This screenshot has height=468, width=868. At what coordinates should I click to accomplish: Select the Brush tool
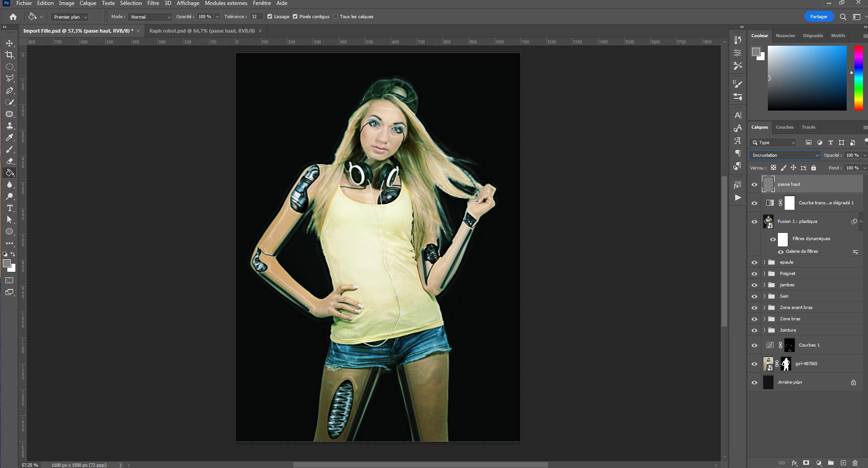[10, 149]
